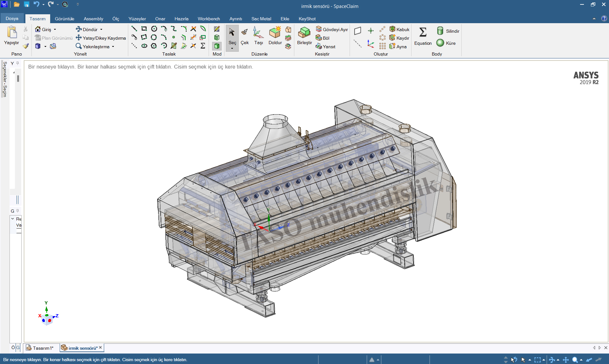This screenshot has height=364, width=609.
Task: Select the Line sketch tool
Action: (x=134, y=29)
